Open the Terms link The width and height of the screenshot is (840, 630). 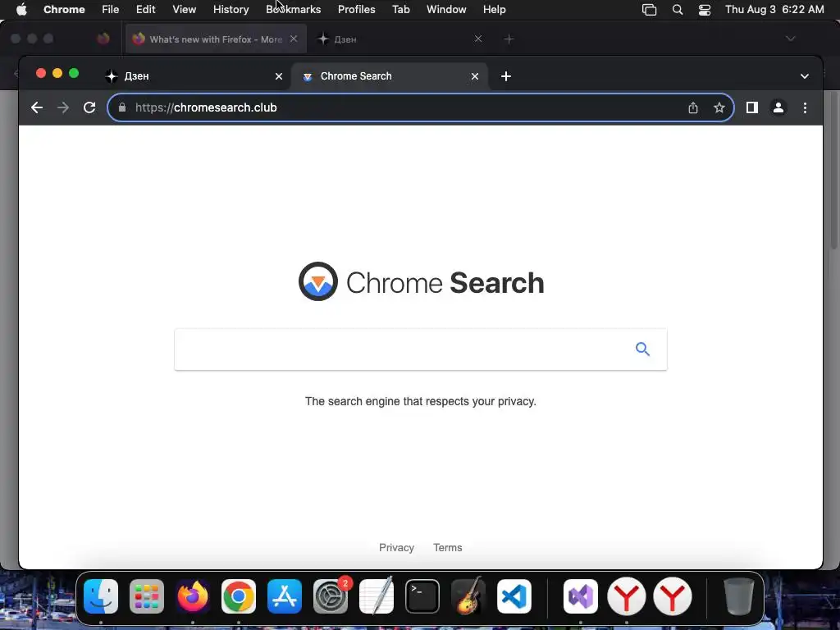click(x=447, y=547)
